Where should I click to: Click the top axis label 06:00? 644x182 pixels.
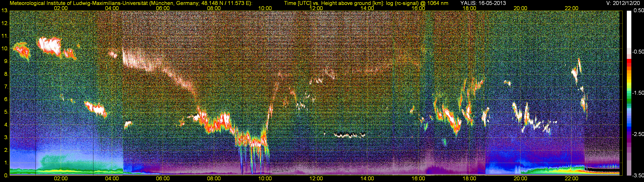[x=163, y=8]
